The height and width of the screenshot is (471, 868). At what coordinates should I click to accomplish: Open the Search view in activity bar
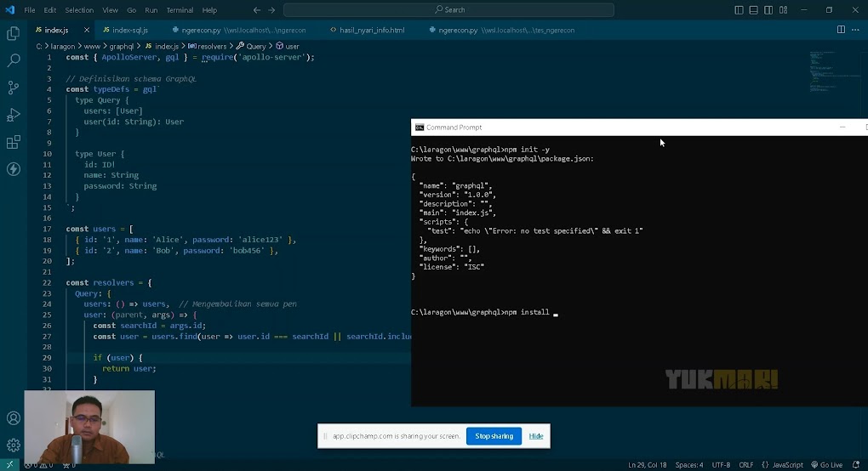point(14,60)
